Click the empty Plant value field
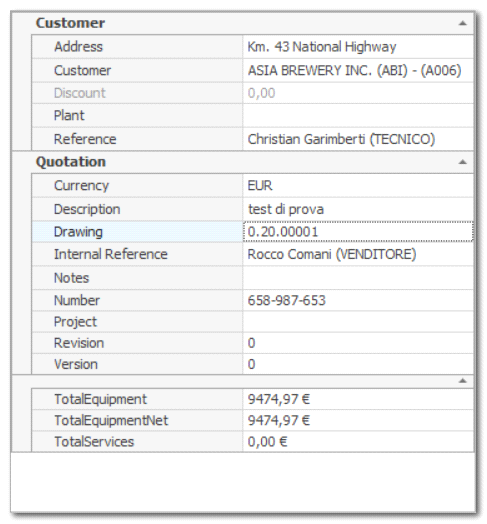487x524 pixels. click(358, 116)
